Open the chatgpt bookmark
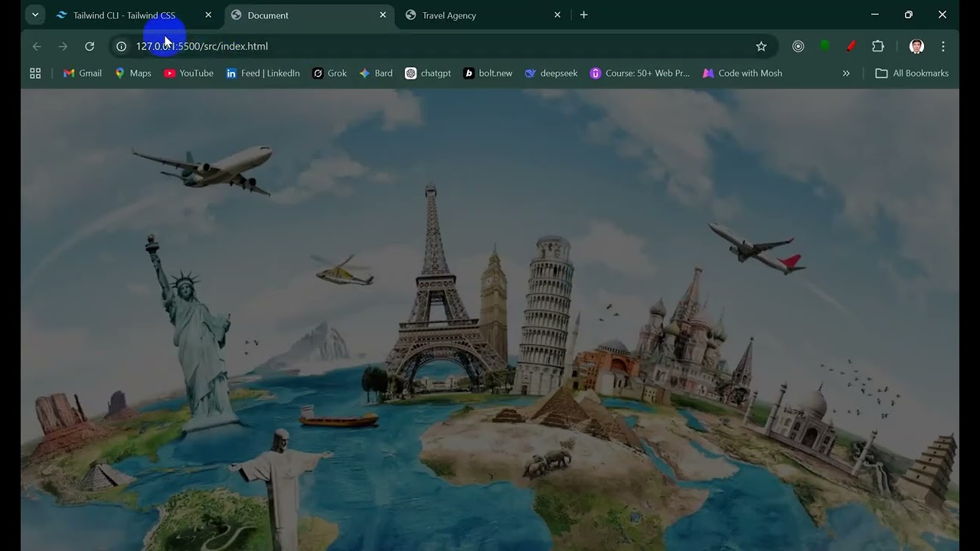Viewport: 980px width, 551px height. (428, 73)
